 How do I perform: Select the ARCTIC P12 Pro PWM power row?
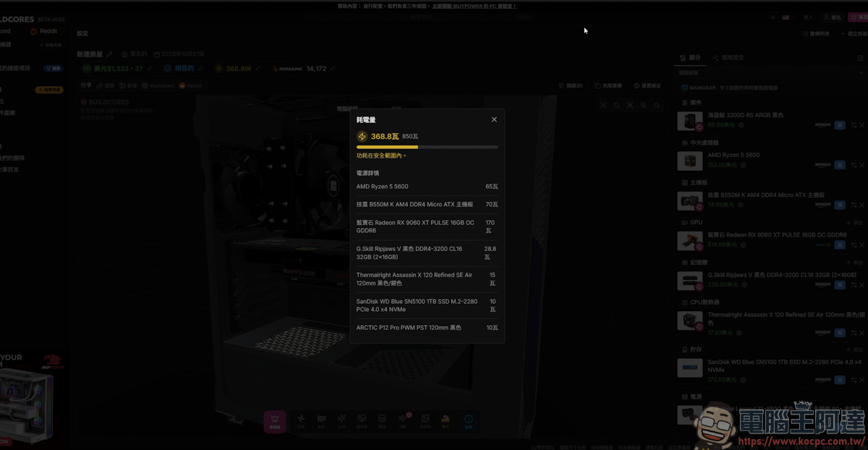pyautogui.click(x=427, y=328)
